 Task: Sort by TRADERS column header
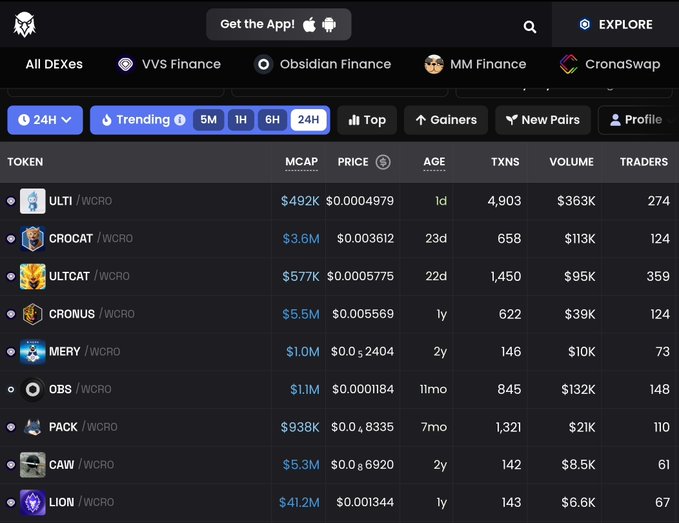click(643, 162)
